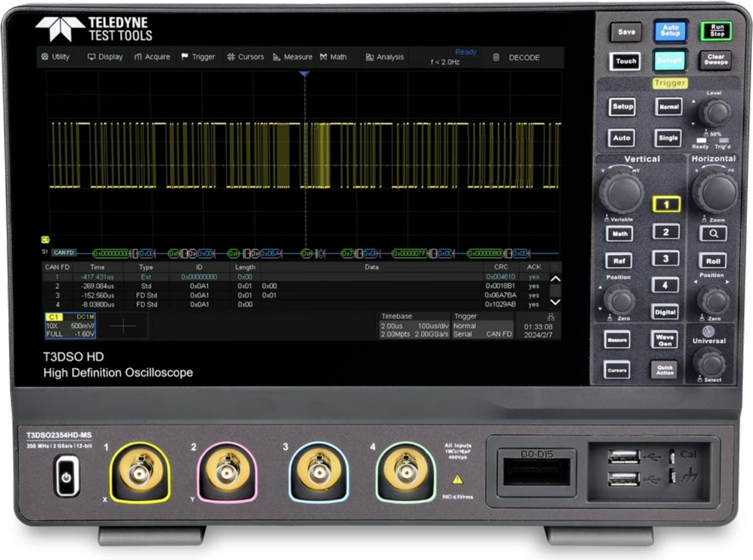Toggle channel 2 button

666,232
